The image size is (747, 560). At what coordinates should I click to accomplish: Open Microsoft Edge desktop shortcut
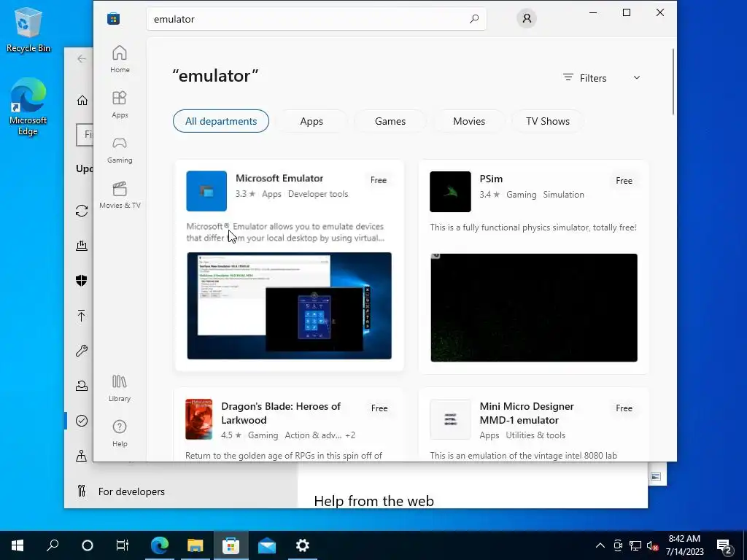pos(28,107)
